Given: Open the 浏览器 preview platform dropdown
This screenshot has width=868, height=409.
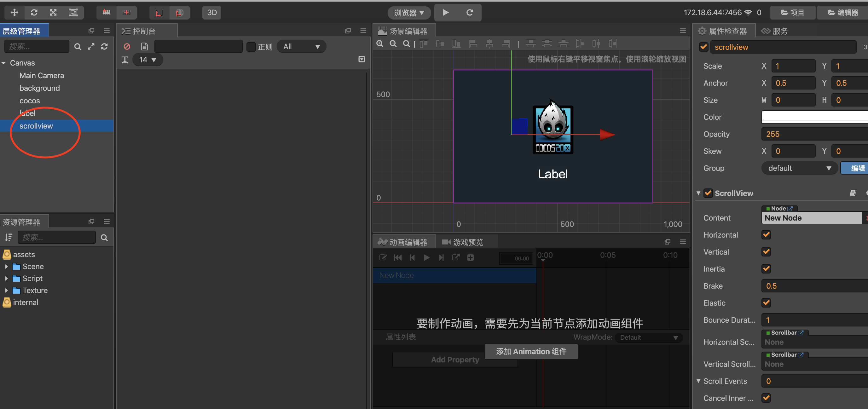Looking at the screenshot, I should pyautogui.click(x=409, y=13).
